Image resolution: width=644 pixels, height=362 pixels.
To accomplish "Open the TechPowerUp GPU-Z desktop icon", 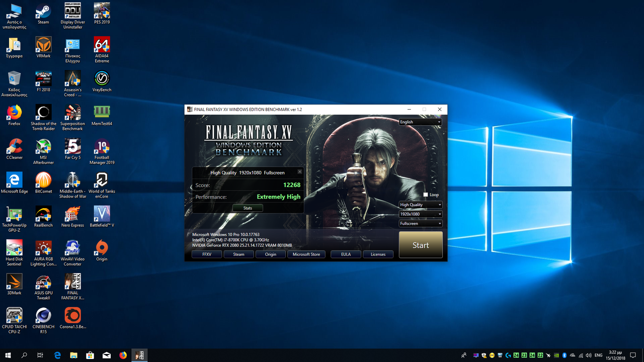I will [x=14, y=219].
